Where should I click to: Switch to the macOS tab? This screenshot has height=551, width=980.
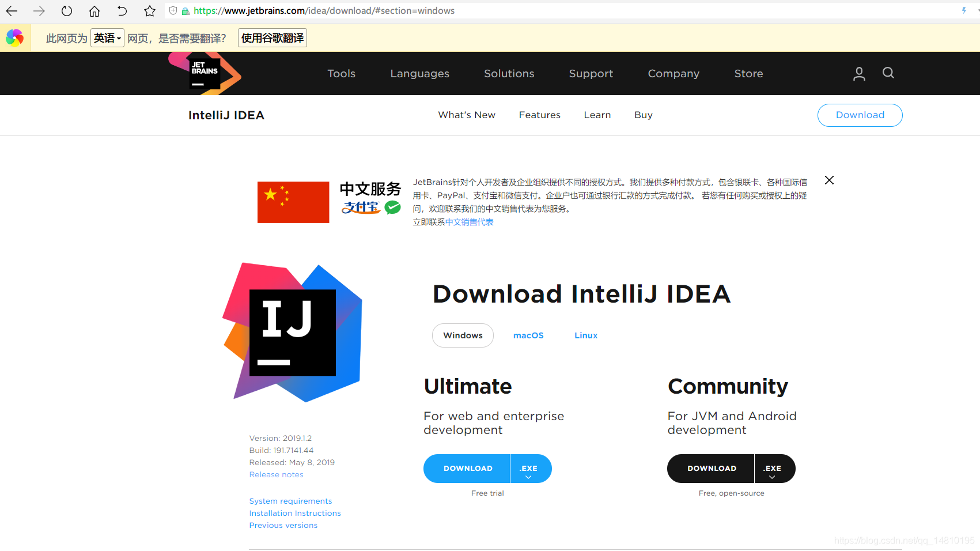pos(528,335)
